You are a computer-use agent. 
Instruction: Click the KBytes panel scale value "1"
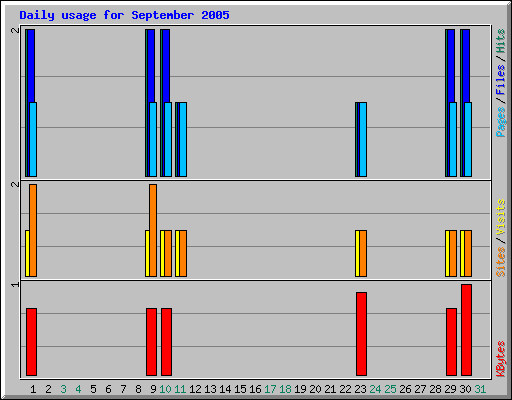tap(15, 284)
